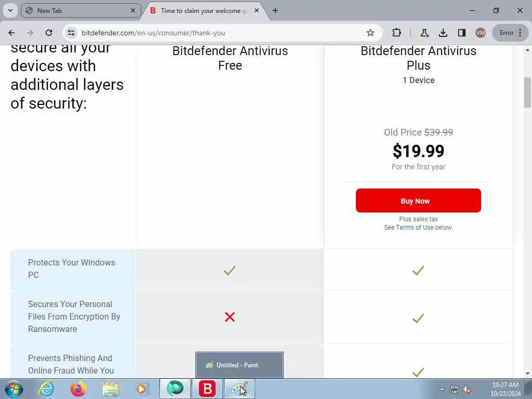Reload the Bitdefender page
This screenshot has width=532, height=399.
49,33
